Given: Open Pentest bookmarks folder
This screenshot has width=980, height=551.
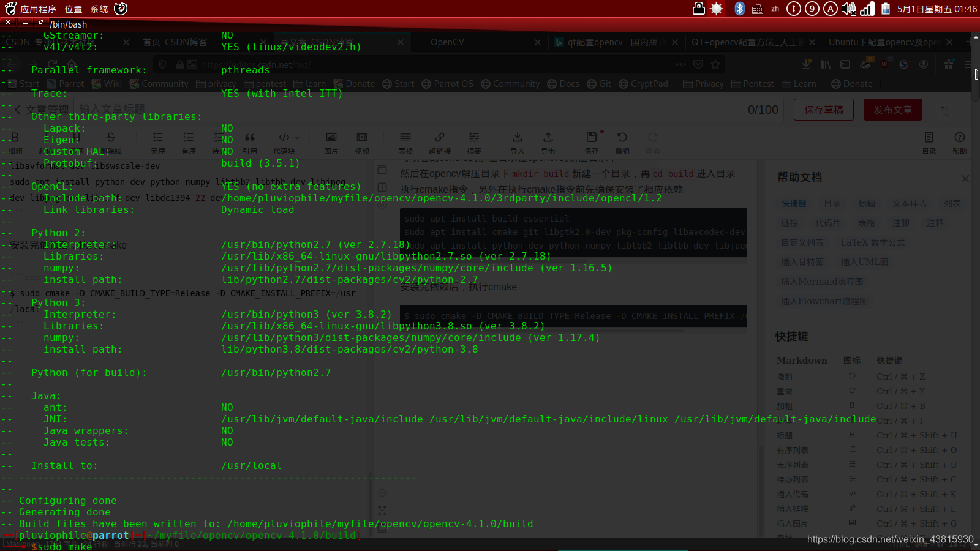Looking at the screenshot, I should 753,84.
